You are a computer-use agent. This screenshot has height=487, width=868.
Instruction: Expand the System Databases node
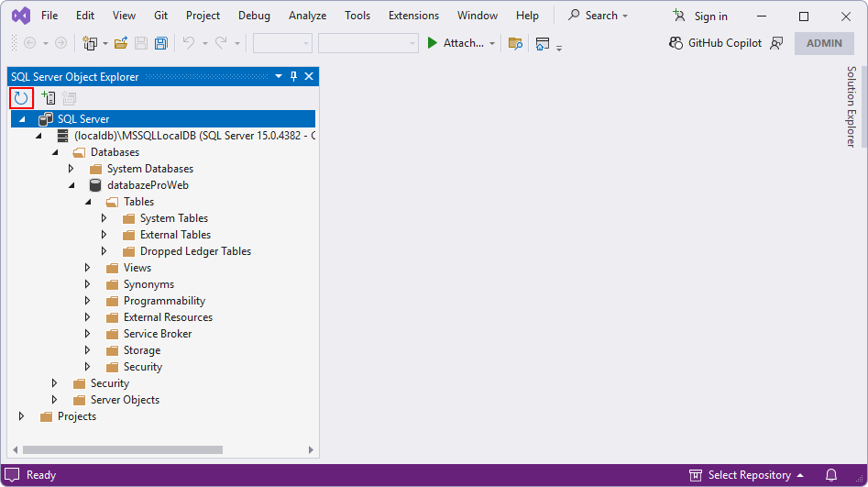pyautogui.click(x=71, y=169)
